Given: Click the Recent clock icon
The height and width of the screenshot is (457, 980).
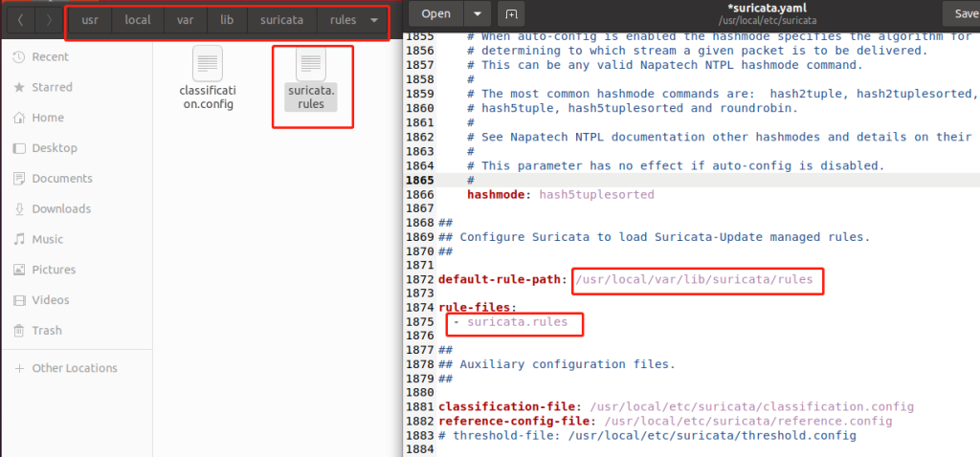Looking at the screenshot, I should pos(19,56).
